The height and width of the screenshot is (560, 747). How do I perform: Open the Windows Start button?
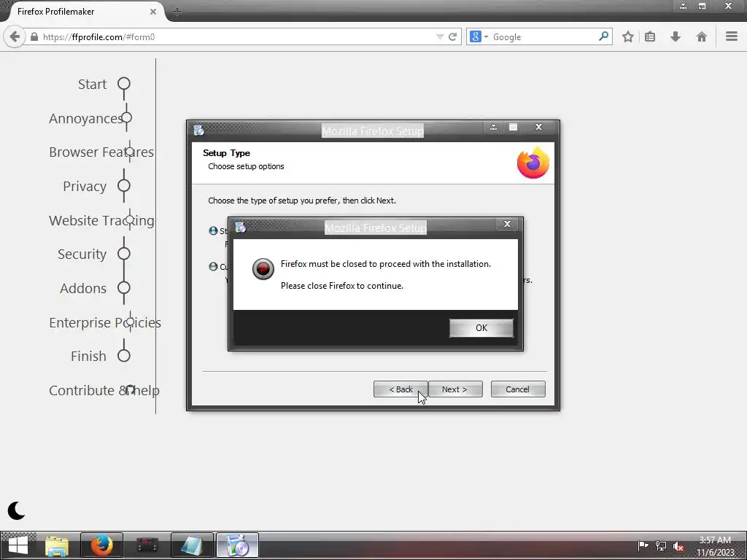click(x=18, y=545)
